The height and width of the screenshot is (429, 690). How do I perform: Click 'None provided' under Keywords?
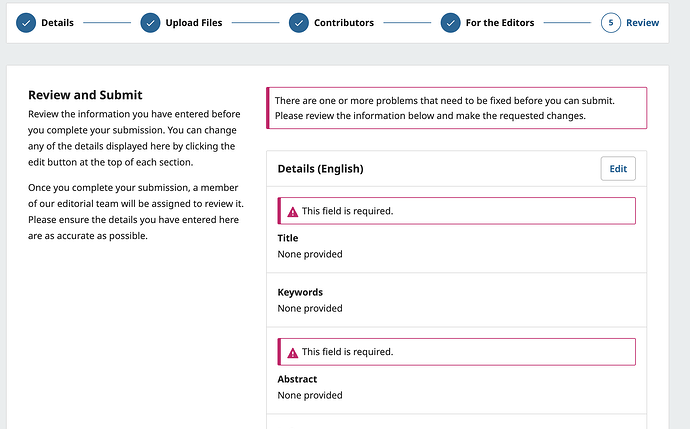[310, 308]
